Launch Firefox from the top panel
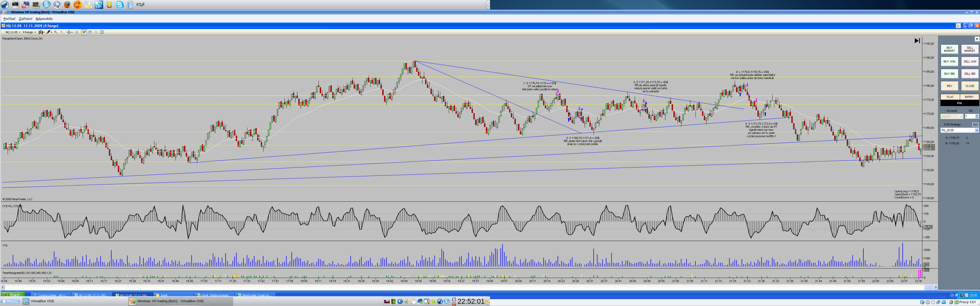 67,5
